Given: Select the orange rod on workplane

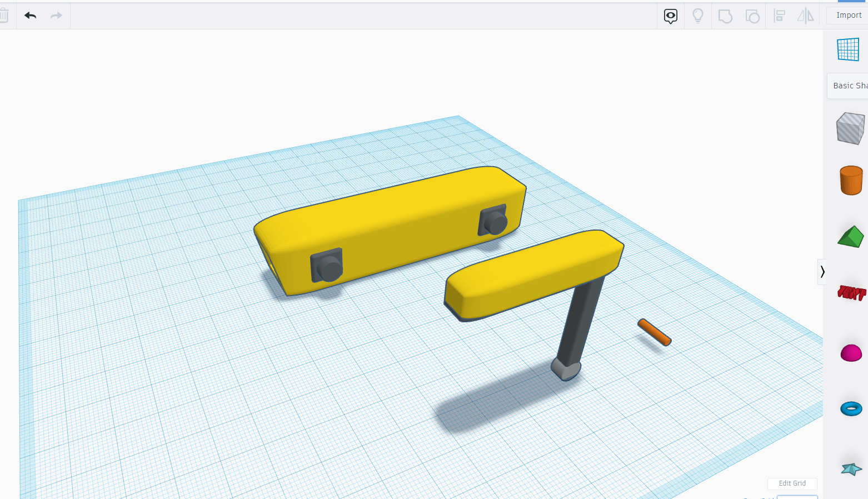Looking at the screenshot, I should coord(655,332).
